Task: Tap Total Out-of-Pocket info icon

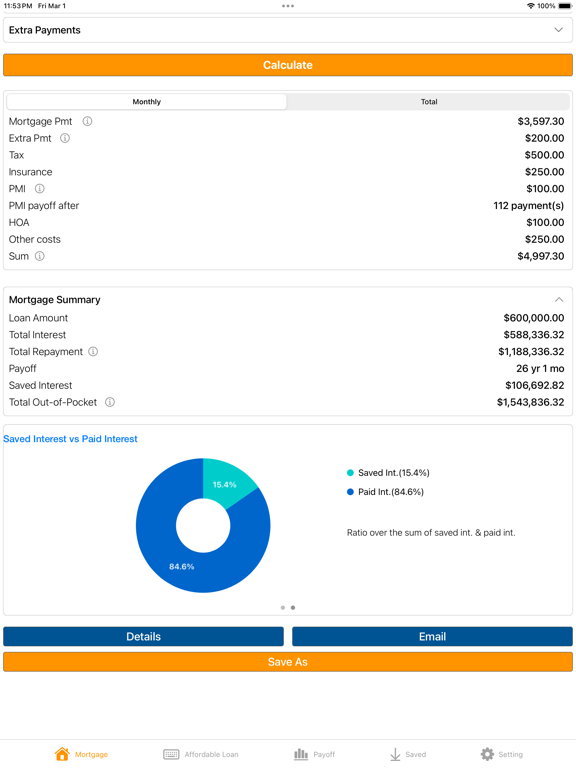Action: [x=110, y=402]
